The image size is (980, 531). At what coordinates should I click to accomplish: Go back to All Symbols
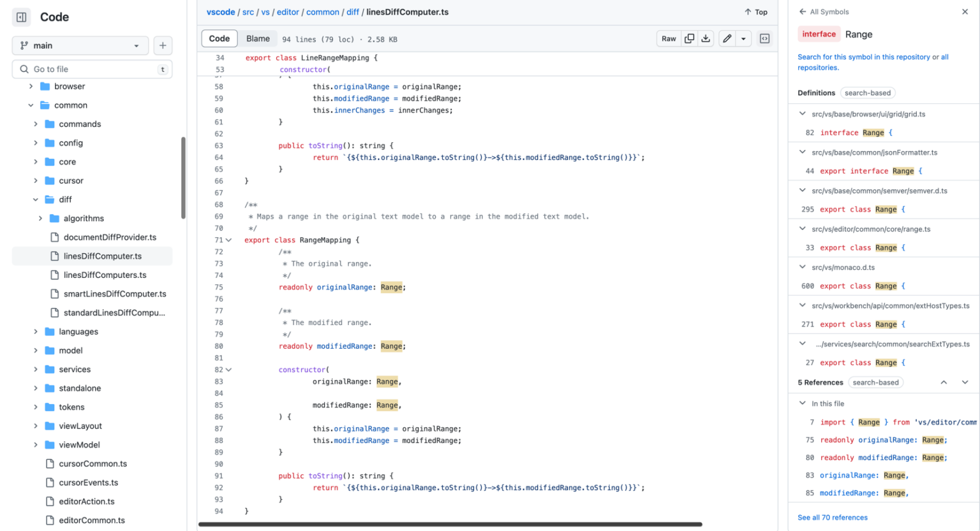click(x=824, y=11)
